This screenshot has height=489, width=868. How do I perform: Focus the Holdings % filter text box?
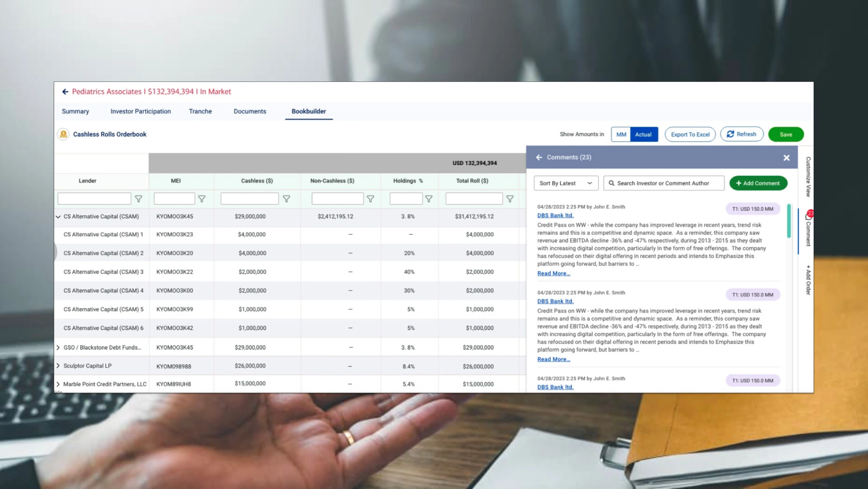point(406,199)
